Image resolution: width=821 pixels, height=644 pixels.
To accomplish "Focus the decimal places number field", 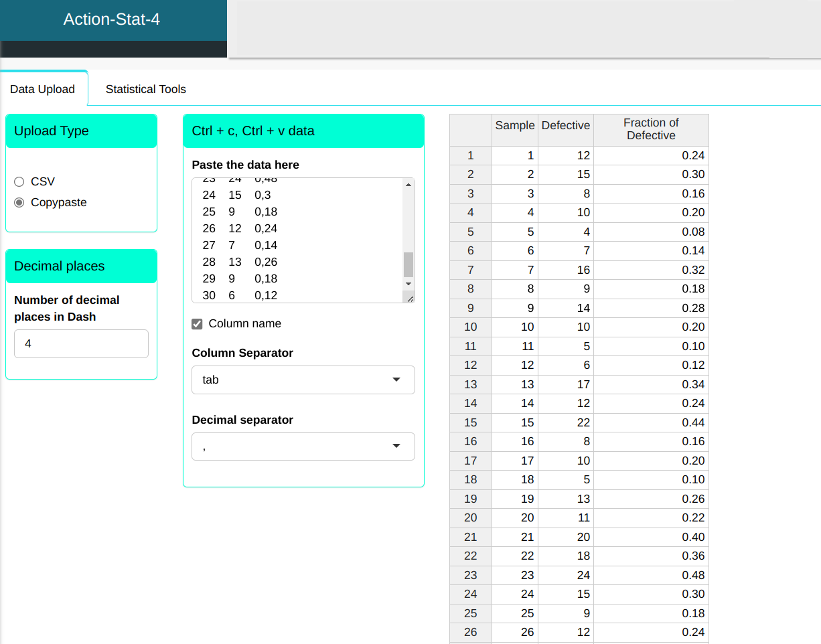I will tap(81, 343).
